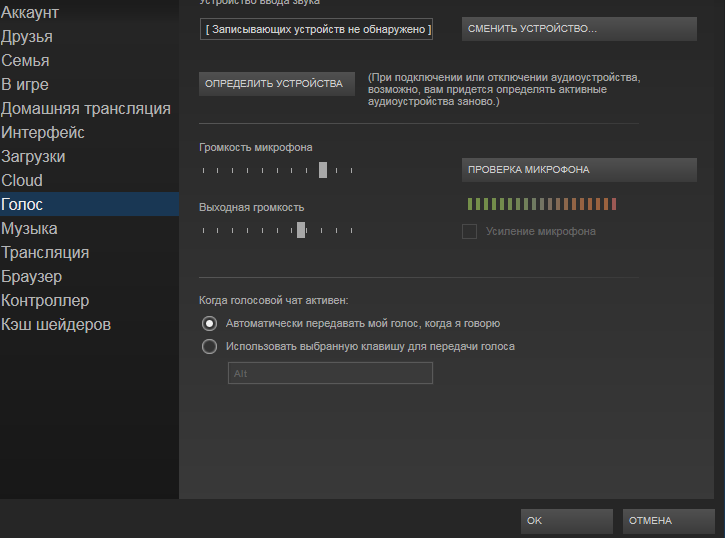Go to the Семья settings category
725x538 pixels.
click(x=25, y=61)
